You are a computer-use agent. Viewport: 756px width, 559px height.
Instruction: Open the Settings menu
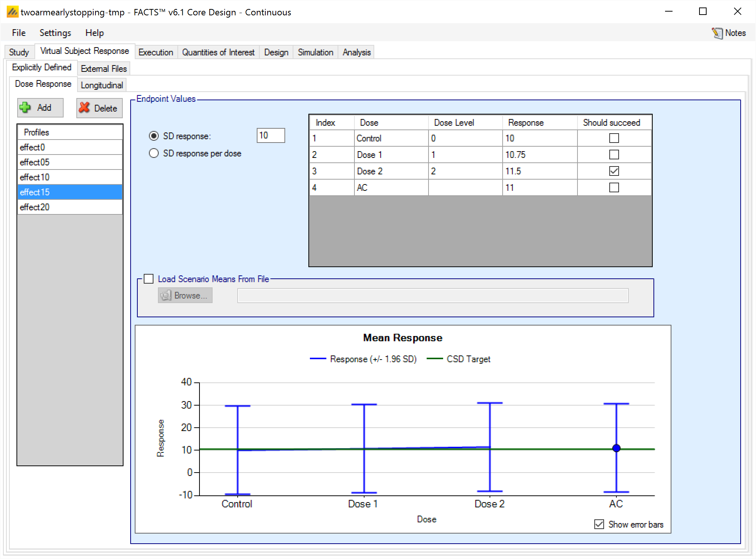pos(55,33)
